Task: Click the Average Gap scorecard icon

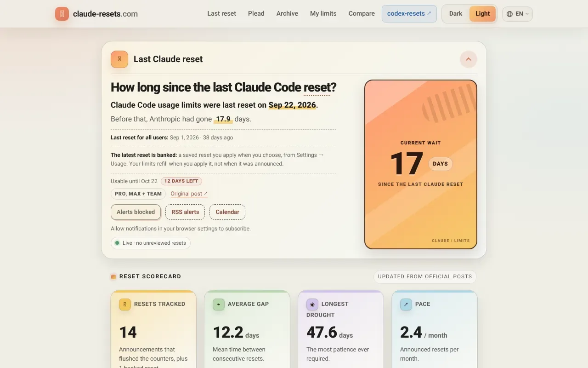Action: pos(219,305)
